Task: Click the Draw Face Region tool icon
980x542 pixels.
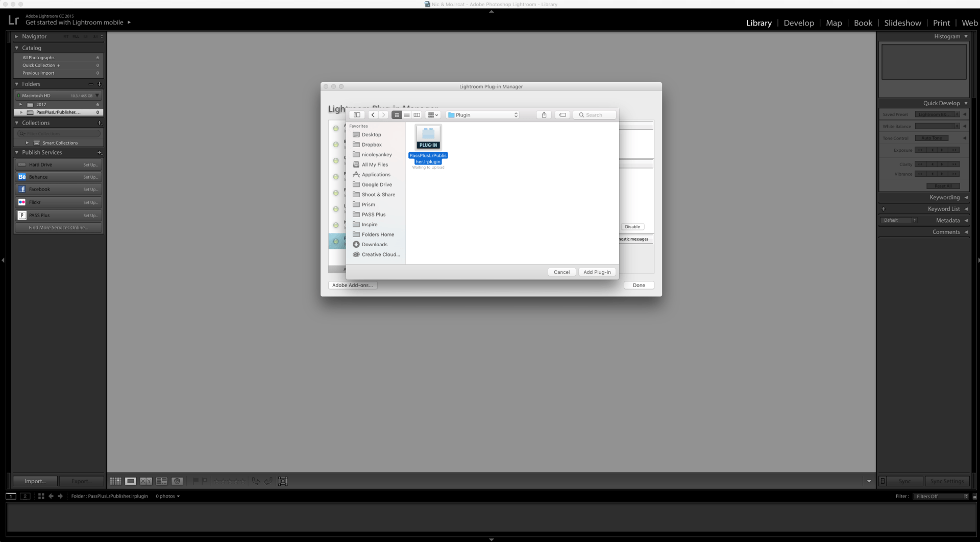Action: point(283,481)
